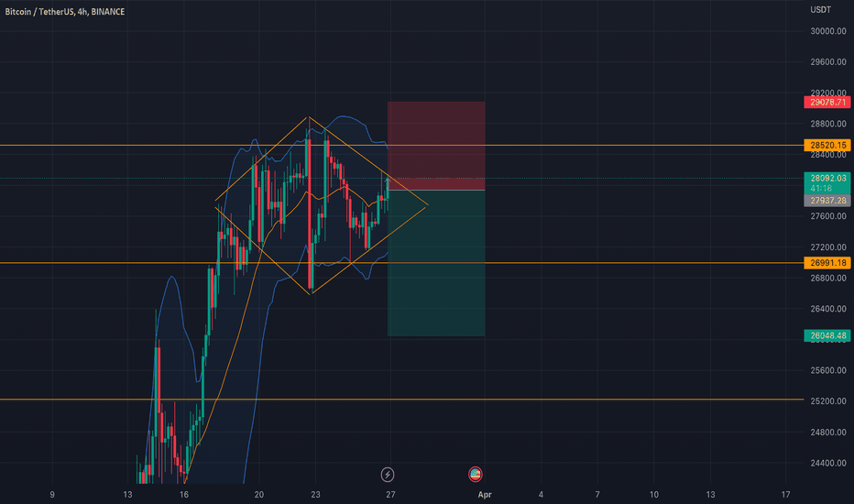
Task: Click the 29600.00 price axis label
Action: 827,62
